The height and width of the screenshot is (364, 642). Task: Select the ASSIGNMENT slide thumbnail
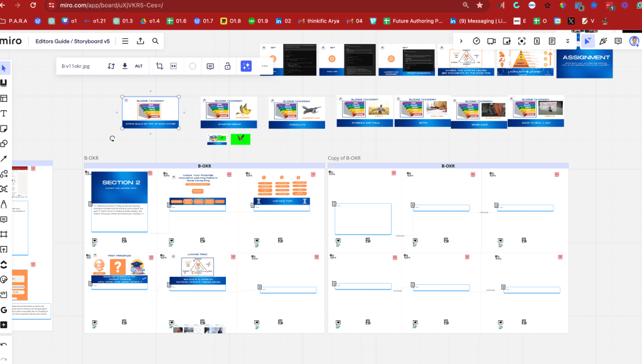pos(585,62)
